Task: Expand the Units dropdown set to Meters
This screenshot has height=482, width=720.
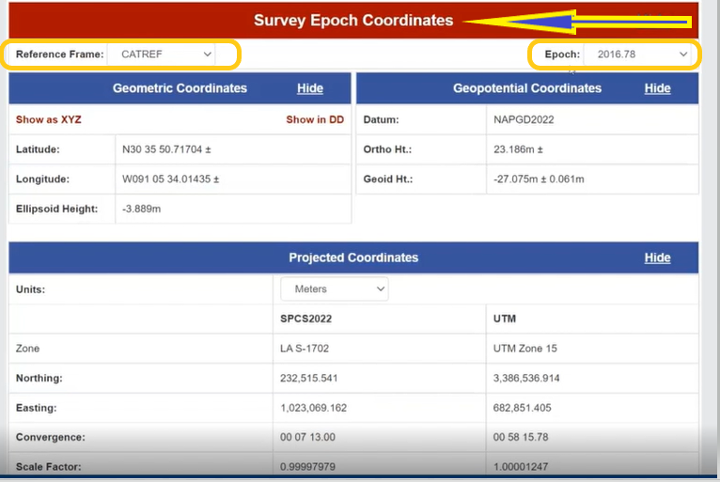Action: [334, 289]
